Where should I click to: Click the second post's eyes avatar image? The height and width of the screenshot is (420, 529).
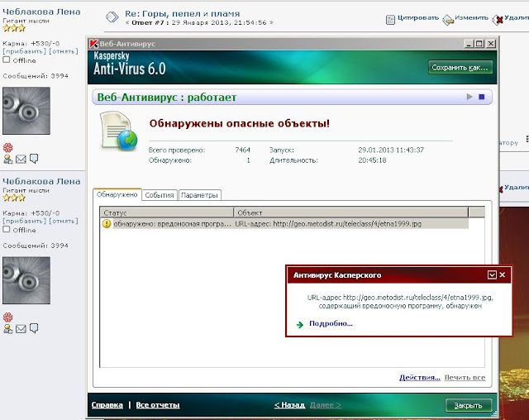pos(26,280)
